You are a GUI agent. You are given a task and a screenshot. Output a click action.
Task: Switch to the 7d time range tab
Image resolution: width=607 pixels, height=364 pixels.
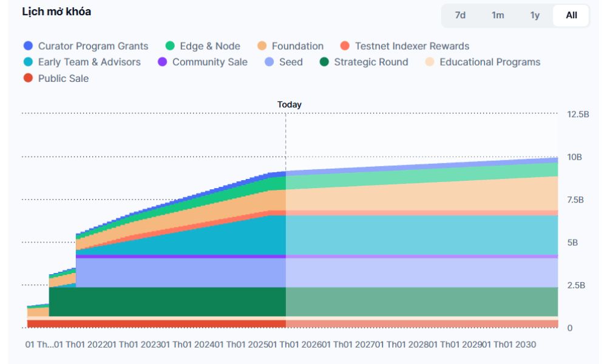tap(461, 15)
